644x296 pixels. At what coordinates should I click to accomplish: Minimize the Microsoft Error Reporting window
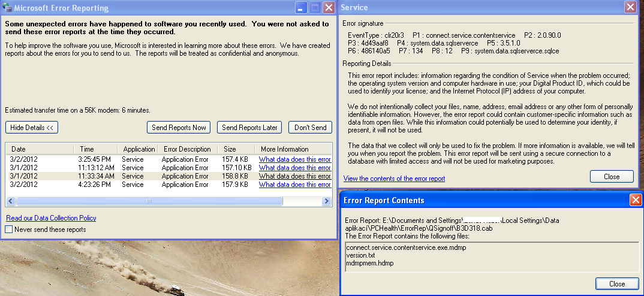tap(302, 8)
